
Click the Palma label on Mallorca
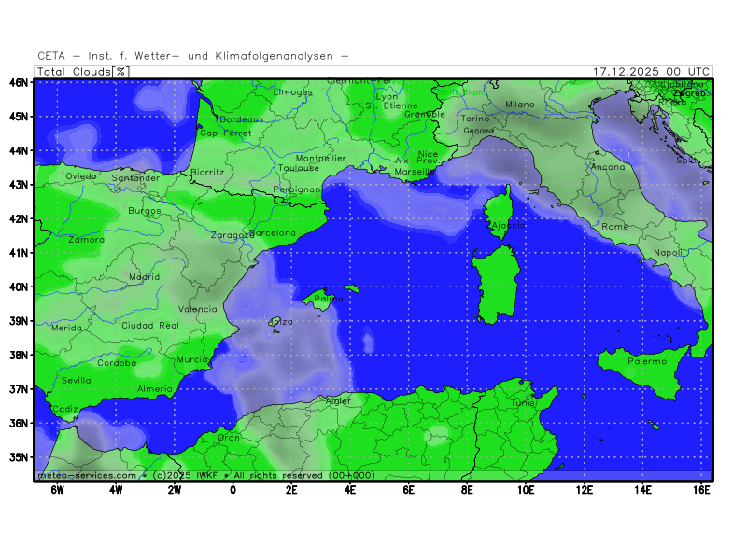(322, 300)
